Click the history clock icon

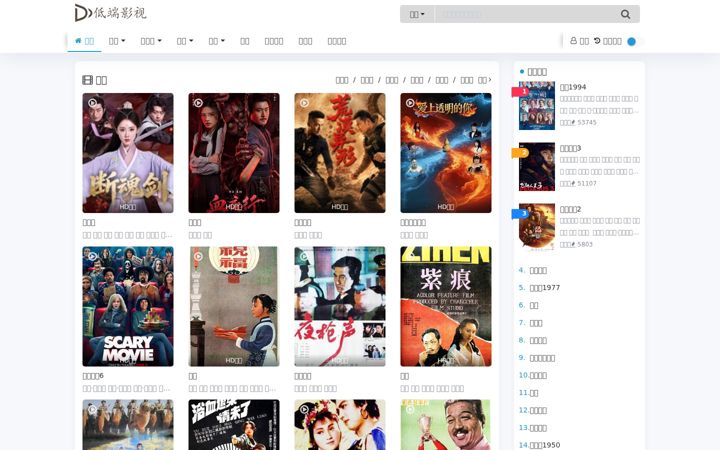coord(597,41)
